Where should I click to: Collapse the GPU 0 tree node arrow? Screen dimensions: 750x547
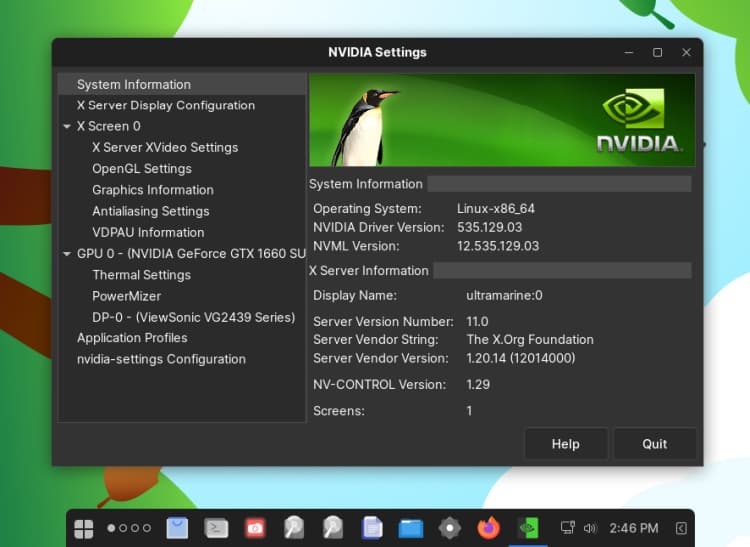coord(67,254)
